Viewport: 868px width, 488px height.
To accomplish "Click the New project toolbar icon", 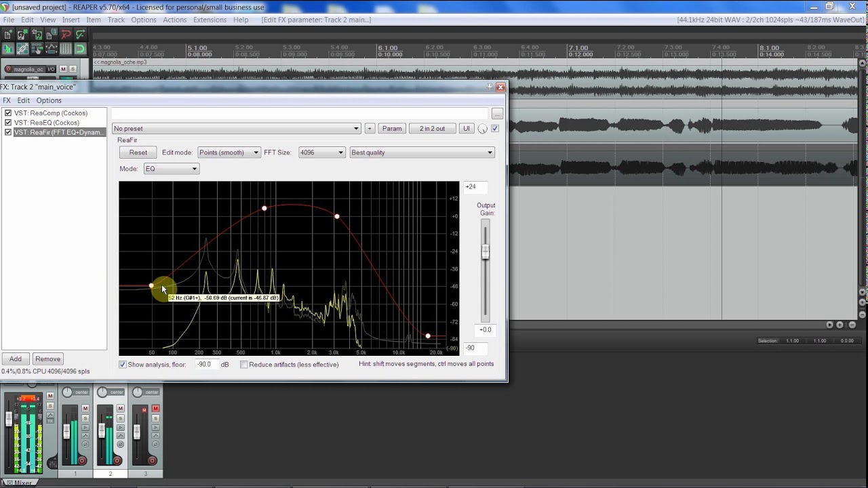I will (7, 35).
